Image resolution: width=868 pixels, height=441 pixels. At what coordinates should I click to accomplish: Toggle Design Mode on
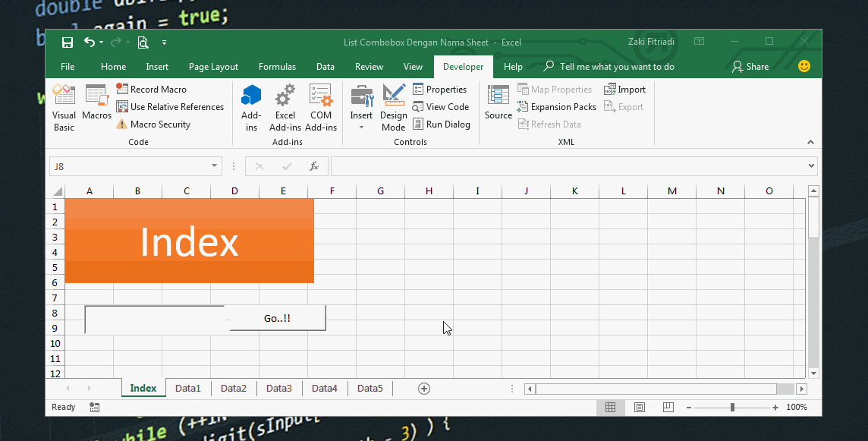394,106
